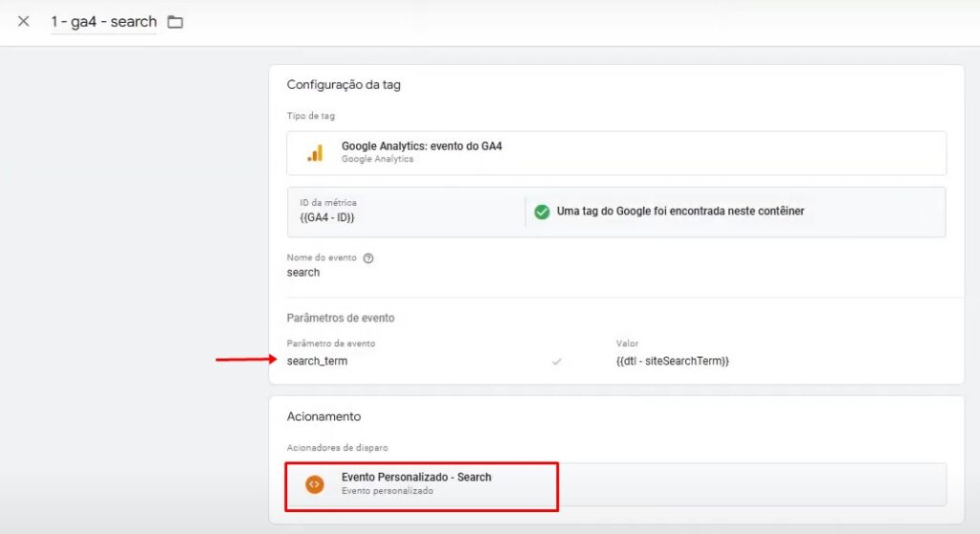Click the {{dtl - siteSearchTerm}} value field
Viewport: 980px width, 534px height.
[673, 361]
